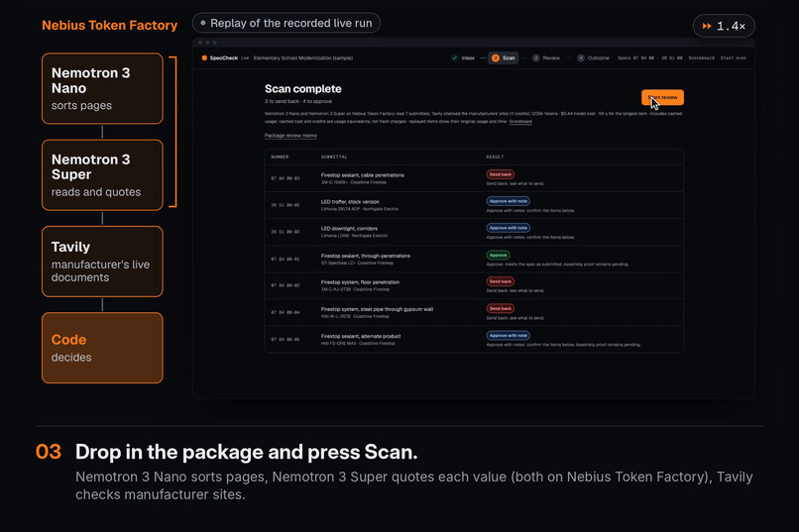
Task: Open 'Firestop sealant, alternate product' submittal
Action: 361,336
